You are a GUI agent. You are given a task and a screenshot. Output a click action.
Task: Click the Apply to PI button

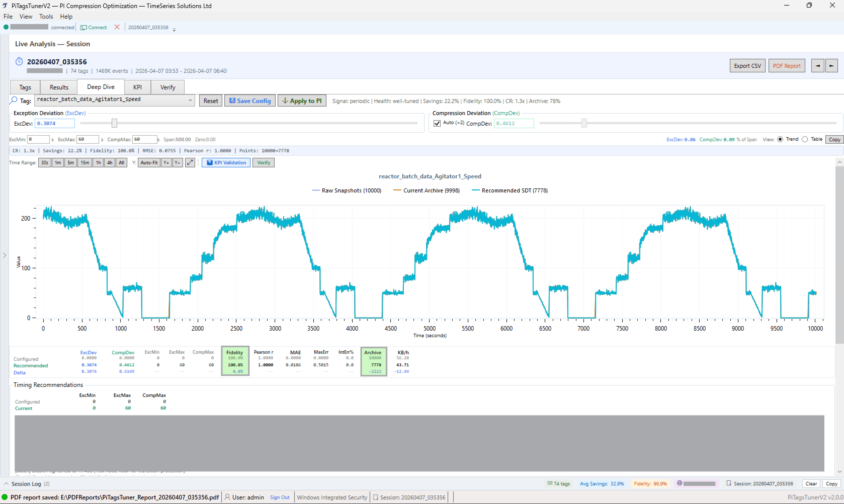click(x=302, y=101)
